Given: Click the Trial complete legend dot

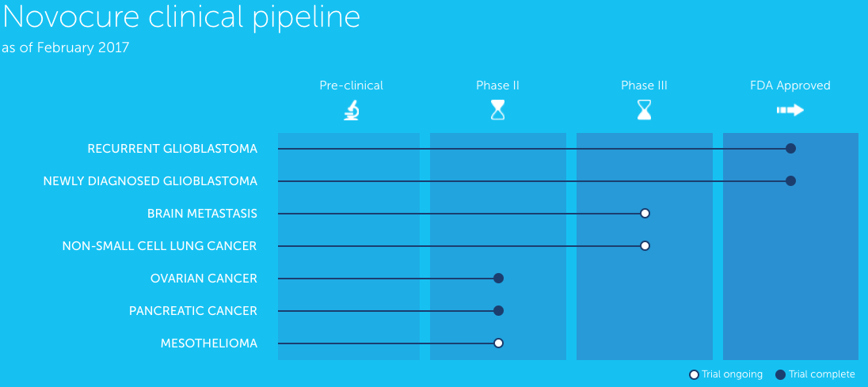Looking at the screenshot, I should 781,374.
